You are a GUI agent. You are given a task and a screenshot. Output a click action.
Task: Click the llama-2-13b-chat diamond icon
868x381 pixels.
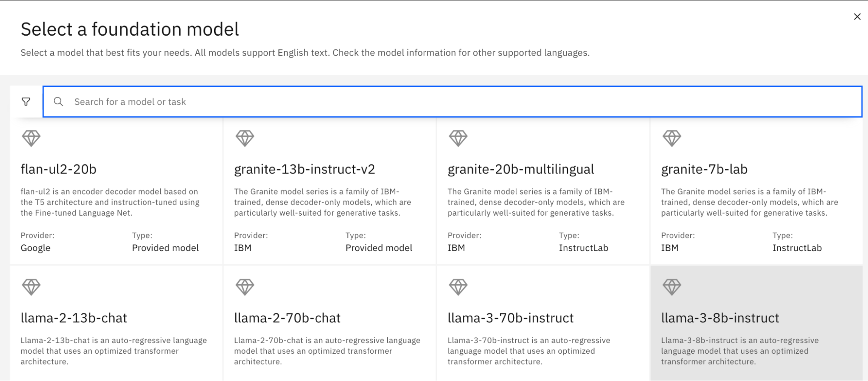pos(31,287)
